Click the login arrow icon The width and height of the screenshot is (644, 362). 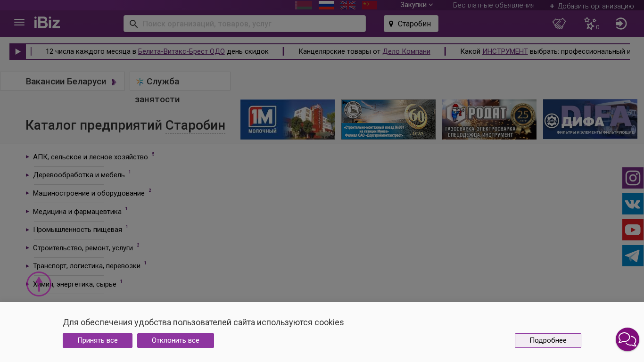tap(621, 24)
